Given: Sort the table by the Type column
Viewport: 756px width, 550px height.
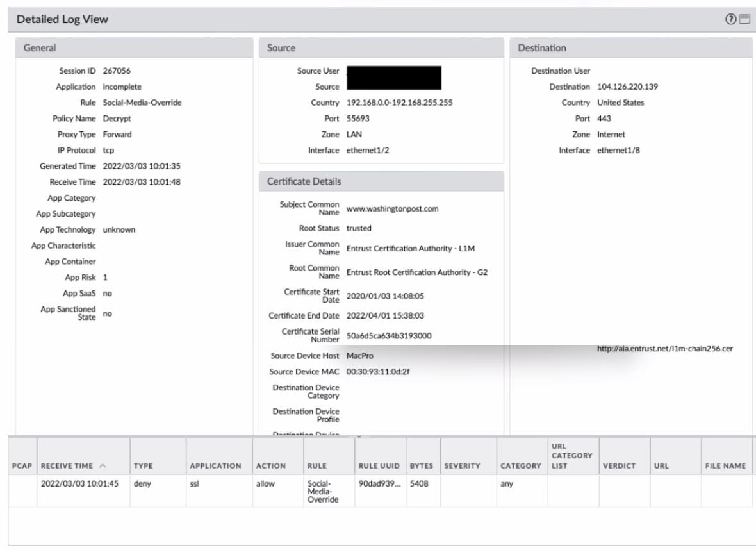Looking at the screenshot, I should point(144,465).
